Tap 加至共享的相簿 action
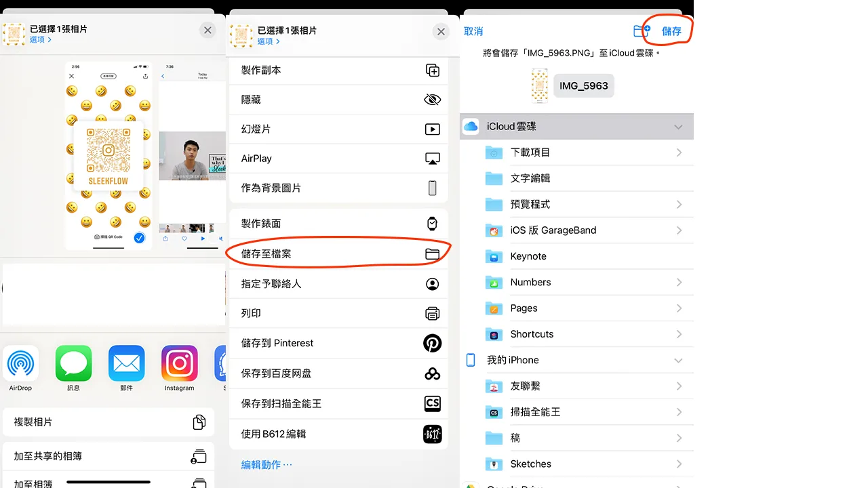Screen dimensions: 868x488 coord(108,456)
